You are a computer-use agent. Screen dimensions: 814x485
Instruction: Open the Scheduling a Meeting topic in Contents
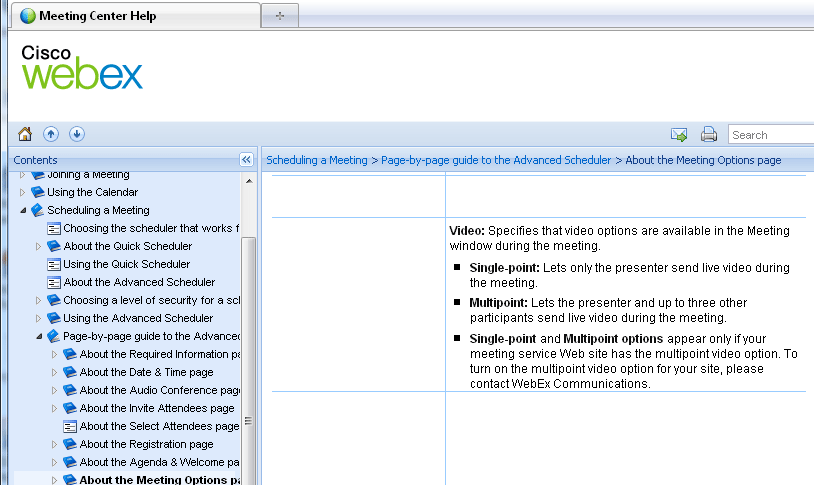coord(98,210)
